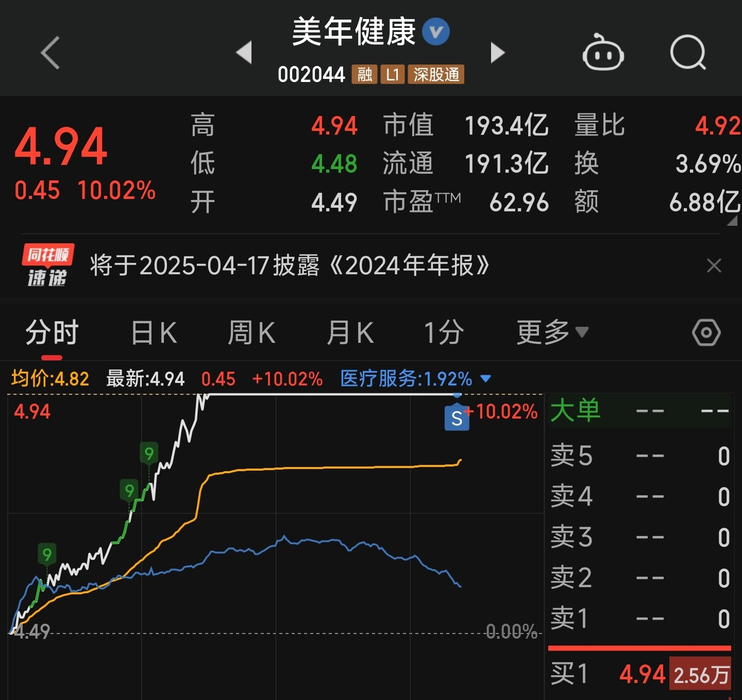This screenshot has width=742, height=700.
Task: Dismiss the annual report notice
Action: click(714, 265)
